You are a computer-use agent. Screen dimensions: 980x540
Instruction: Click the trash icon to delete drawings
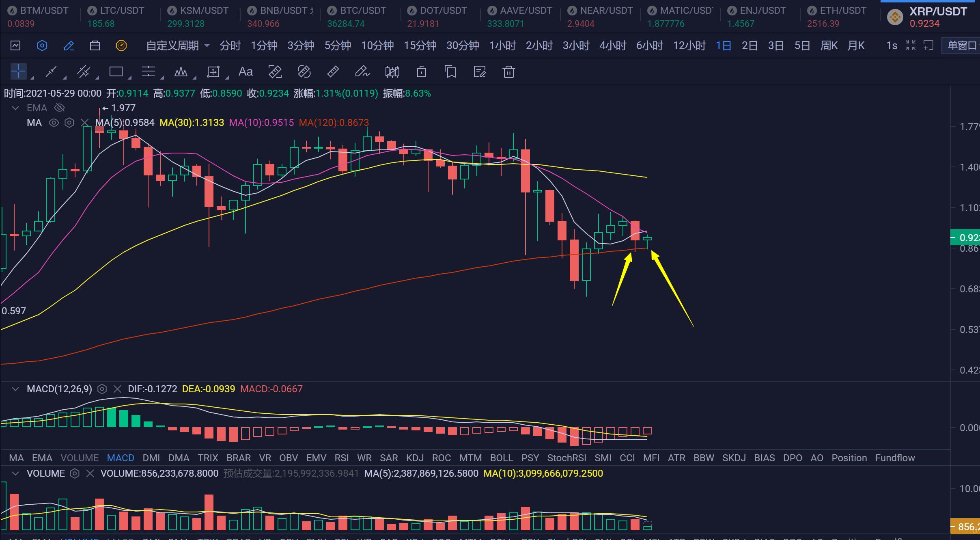click(508, 72)
